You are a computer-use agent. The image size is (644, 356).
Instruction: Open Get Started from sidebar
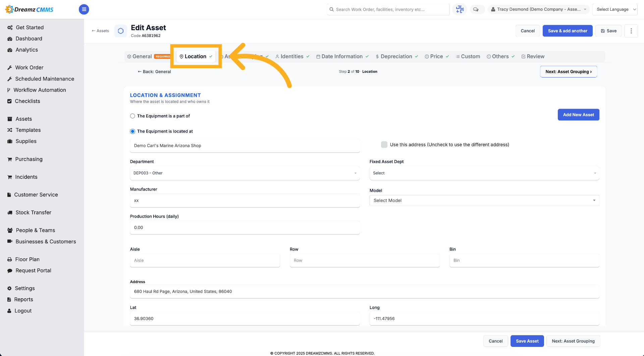(x=25, y=28)
